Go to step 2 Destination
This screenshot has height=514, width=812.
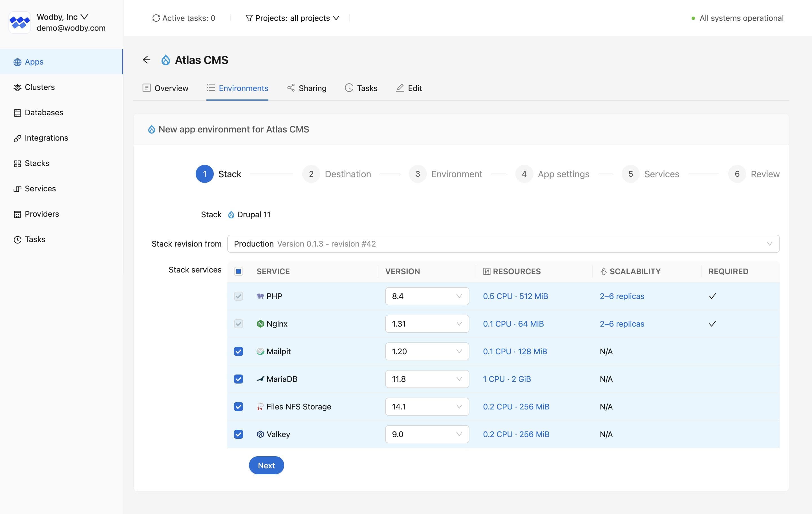337,174
